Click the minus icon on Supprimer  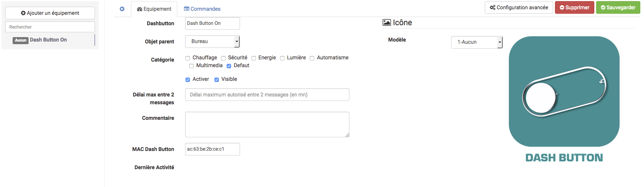562,7
